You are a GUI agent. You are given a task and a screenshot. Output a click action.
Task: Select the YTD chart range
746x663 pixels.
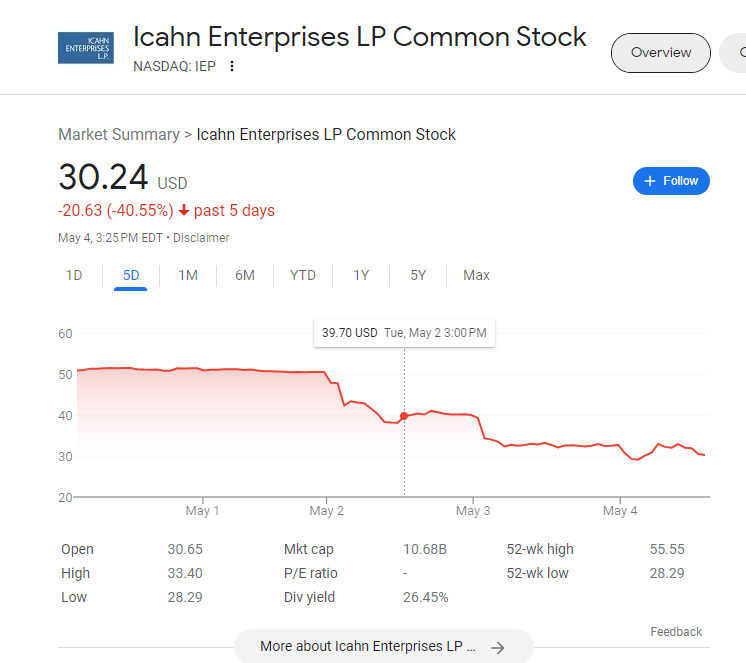pyautogui.click(x=303, y=275)
